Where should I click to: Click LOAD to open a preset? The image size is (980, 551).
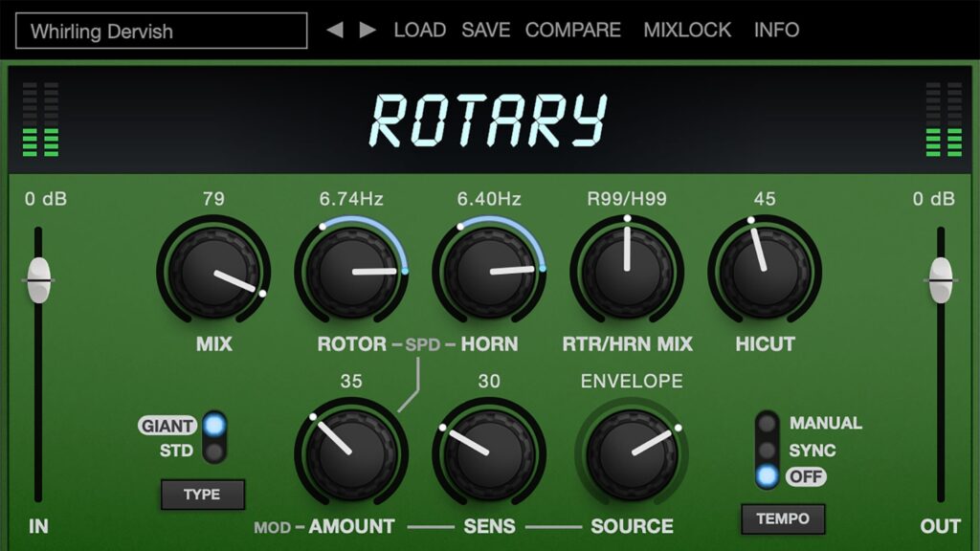419,30
